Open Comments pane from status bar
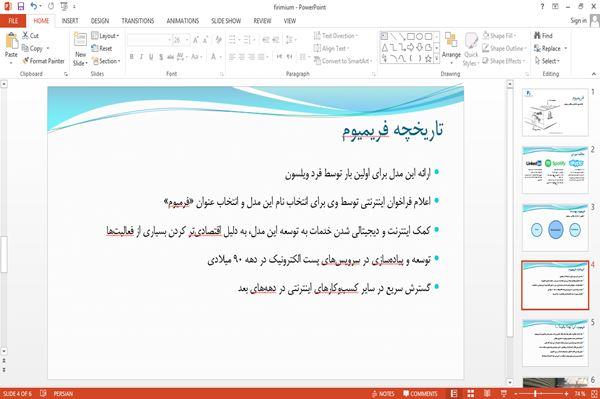 click(420, 393)
